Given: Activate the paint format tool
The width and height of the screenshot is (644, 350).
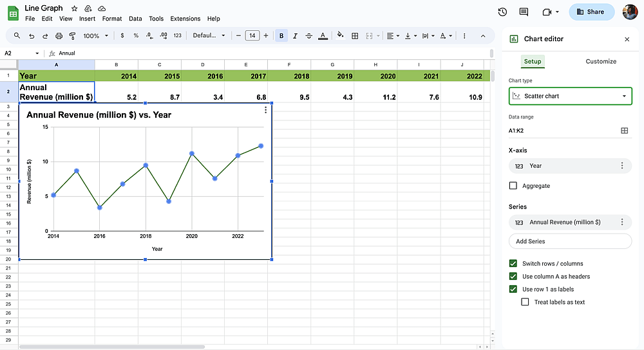Looking at the screenshot, I should click(72, 35).
